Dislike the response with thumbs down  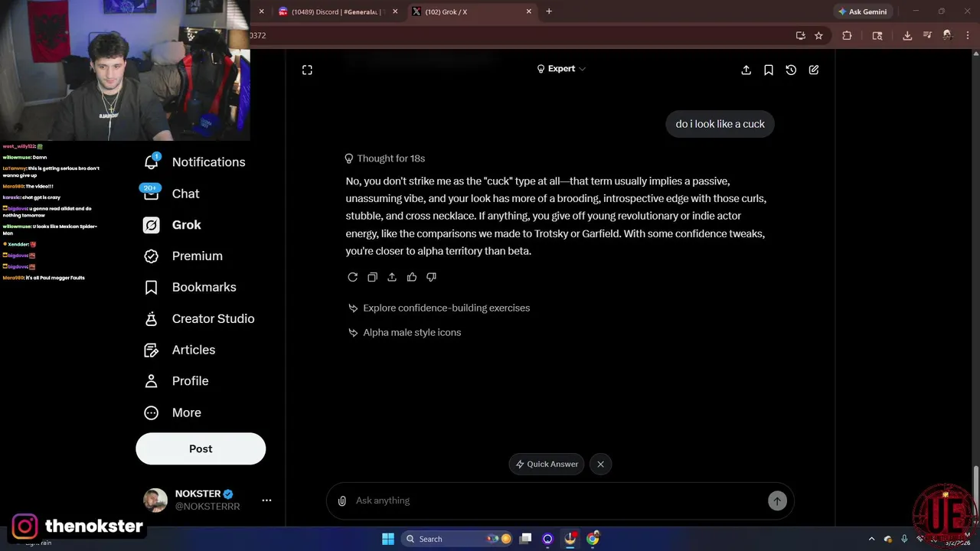[x=431, y=277]
